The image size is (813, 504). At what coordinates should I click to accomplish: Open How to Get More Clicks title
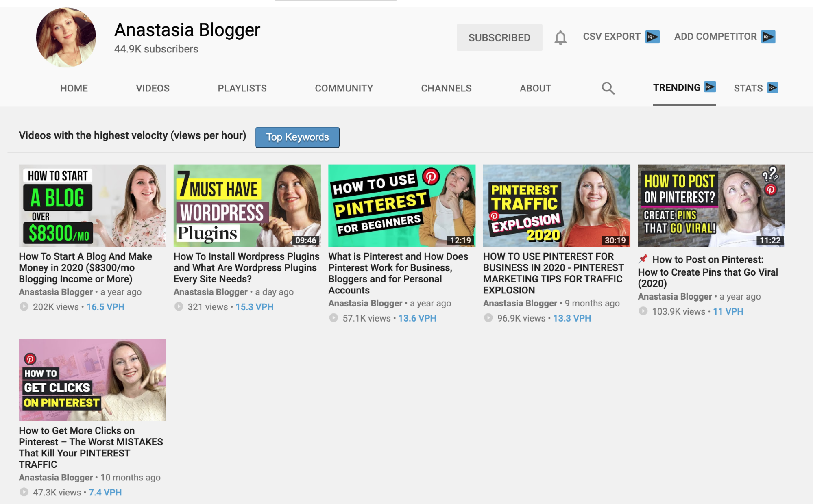91,447
